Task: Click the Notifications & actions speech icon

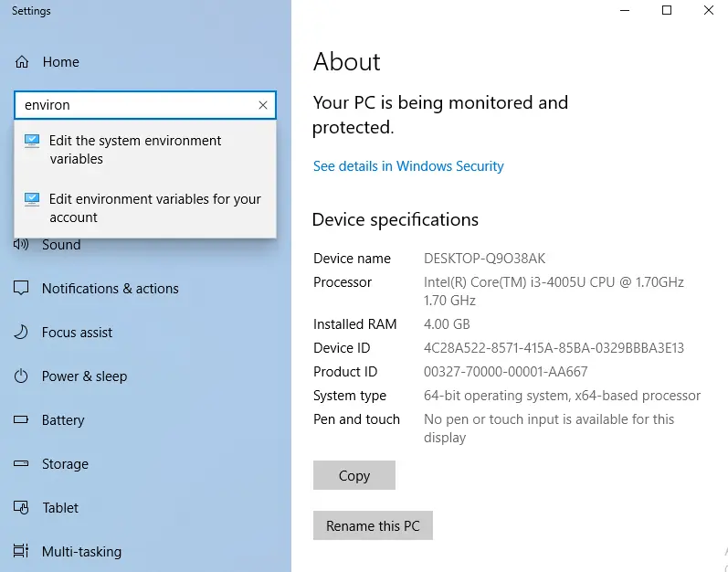Action: 21,289
